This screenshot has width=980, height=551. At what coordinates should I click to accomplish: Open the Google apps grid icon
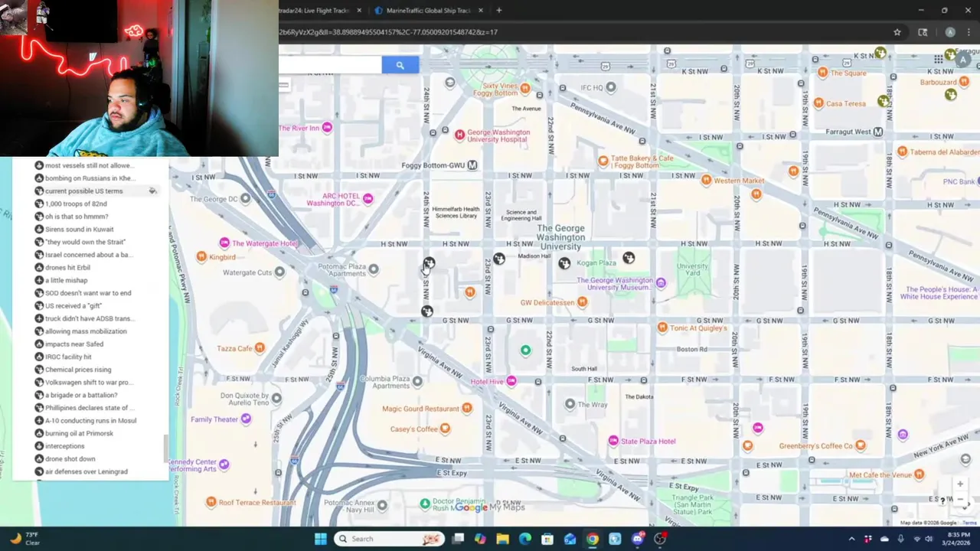939,59
